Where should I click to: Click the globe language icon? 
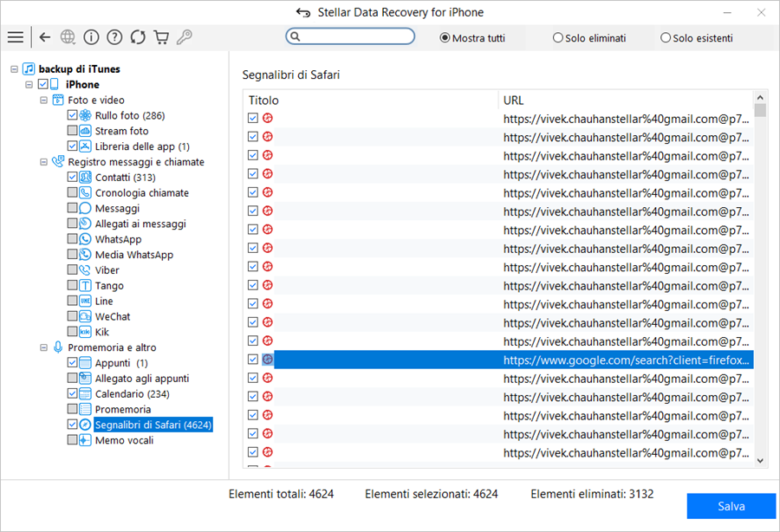click(68, 37)
